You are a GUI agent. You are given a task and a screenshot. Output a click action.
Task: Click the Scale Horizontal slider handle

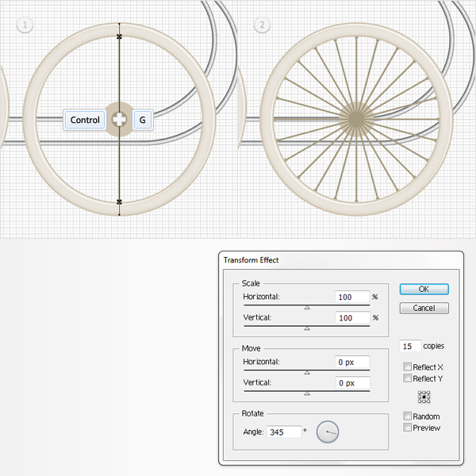(307, 308)
